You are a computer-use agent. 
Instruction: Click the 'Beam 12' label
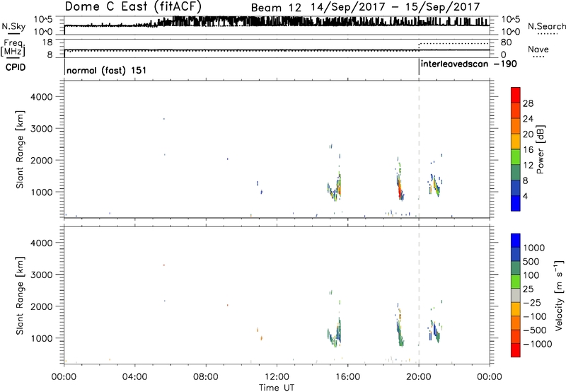pos(276,8)
